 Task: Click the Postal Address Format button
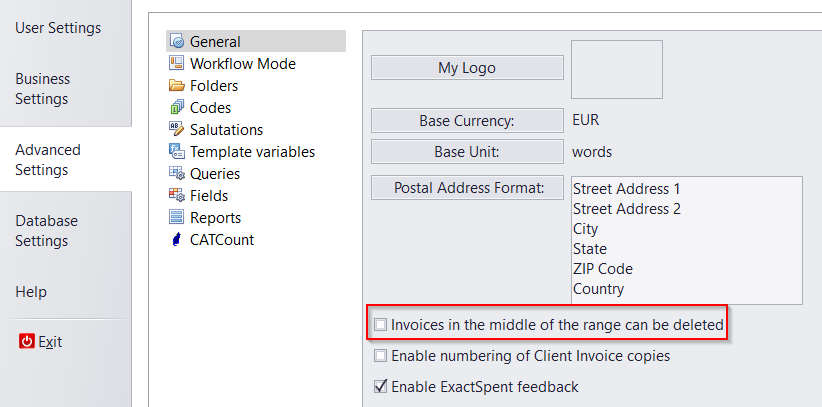[467, 188]
